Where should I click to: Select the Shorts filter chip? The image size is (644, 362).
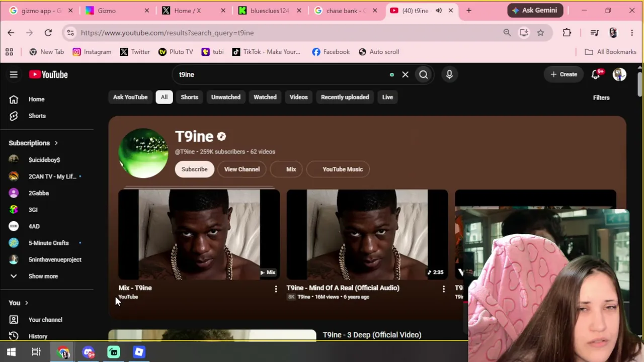190,97
